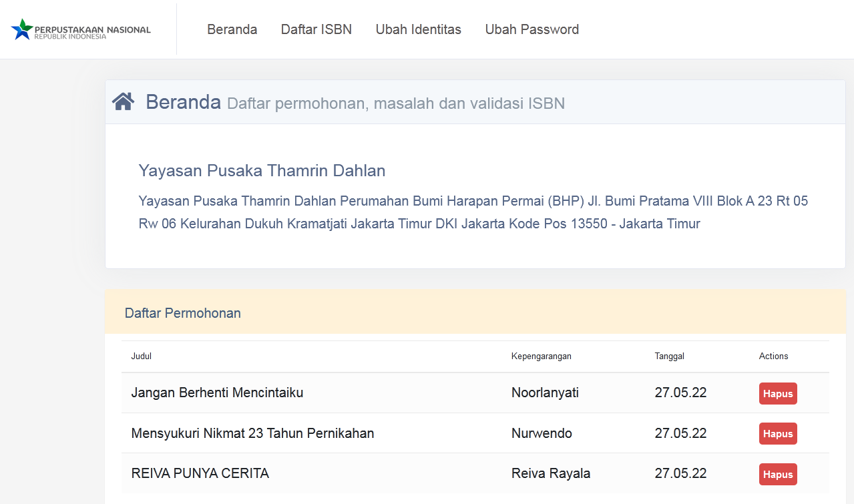Delete Jangan Berhenti Mencintaiku with Hapus
854x504 pixels.
(x=778, y=394)
